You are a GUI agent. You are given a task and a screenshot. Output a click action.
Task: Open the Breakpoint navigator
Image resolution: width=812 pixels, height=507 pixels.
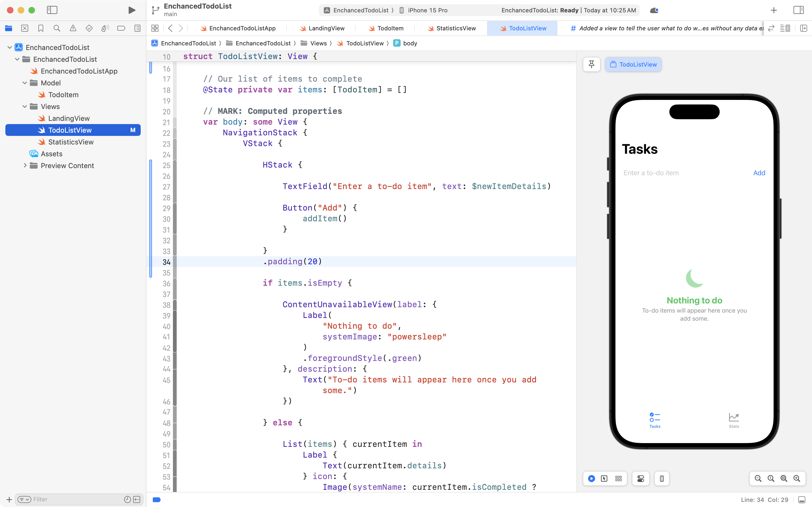coord(121,28)
